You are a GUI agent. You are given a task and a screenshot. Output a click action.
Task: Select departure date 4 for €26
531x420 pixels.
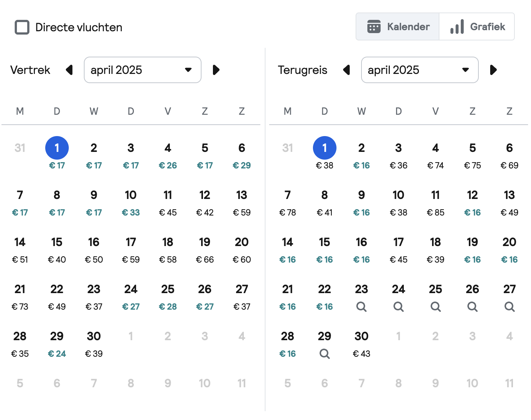pyautogui.click(x=168, y=156)
